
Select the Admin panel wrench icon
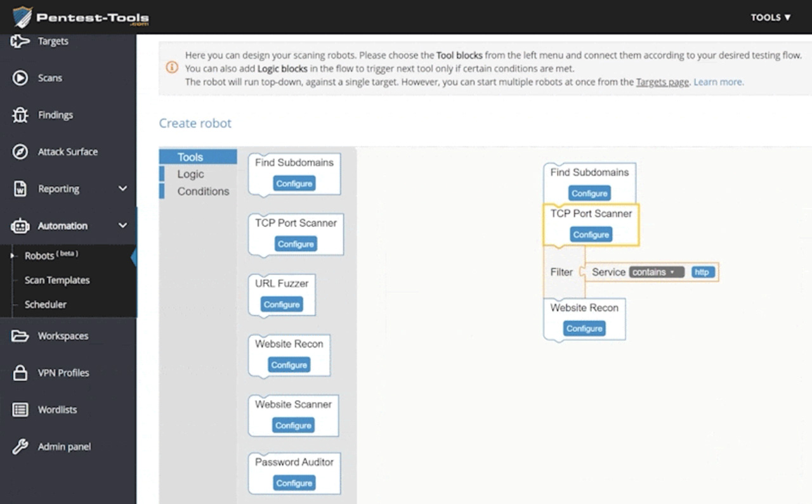[20, 446]
